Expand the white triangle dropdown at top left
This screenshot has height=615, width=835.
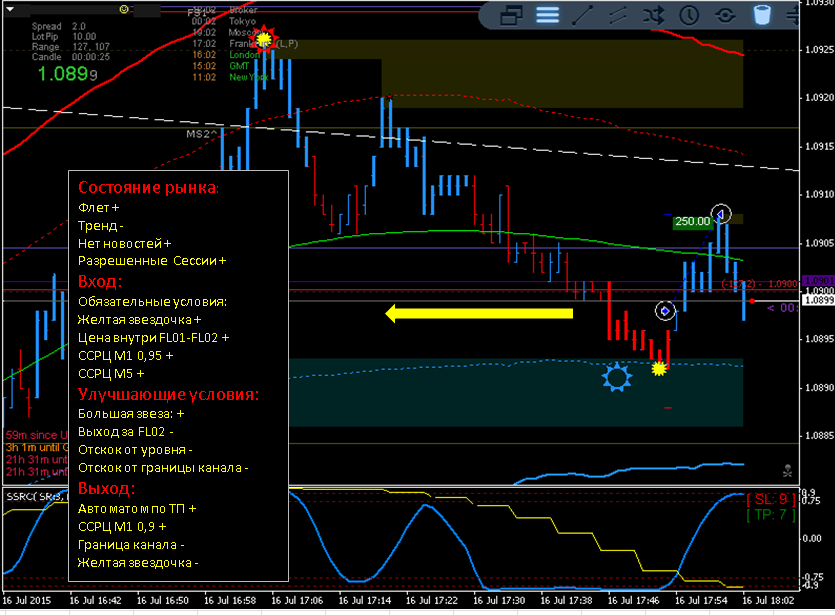tap(10, 9)
